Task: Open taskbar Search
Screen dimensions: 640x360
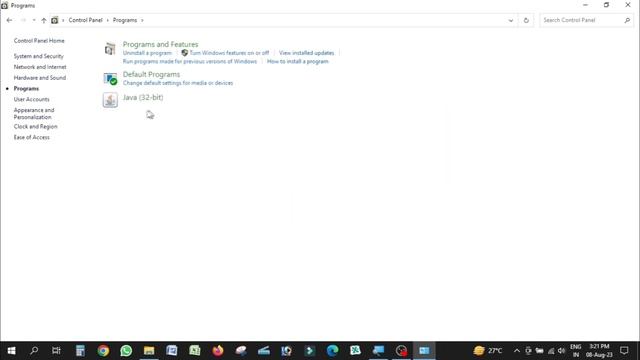Action: (34, 351)
